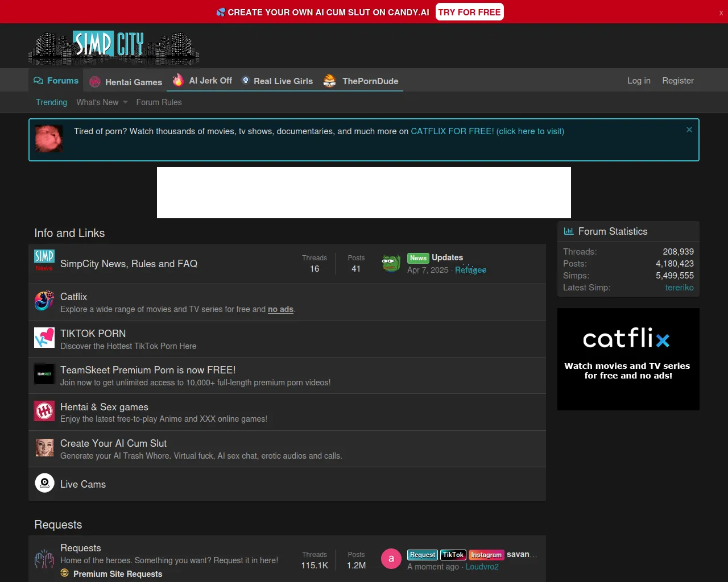
Task: Click the Live Cams webcam icon
Action: pyautogui.click(x=44, y=483)
